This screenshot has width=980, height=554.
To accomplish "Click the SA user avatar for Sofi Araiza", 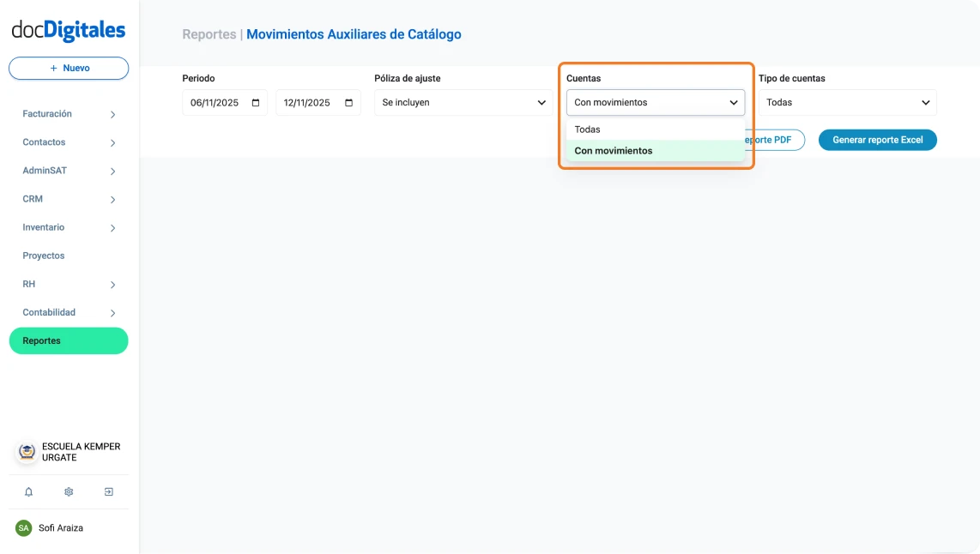I will tap(23, 527).
